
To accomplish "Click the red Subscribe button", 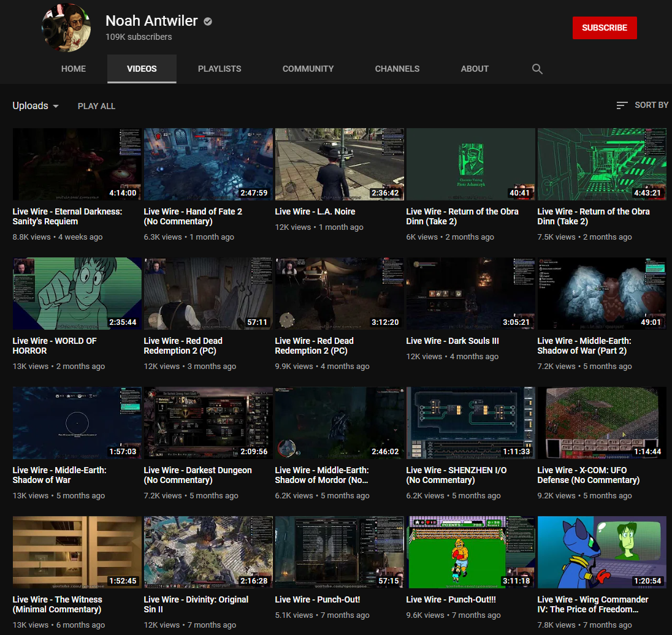I will (605, 28).
